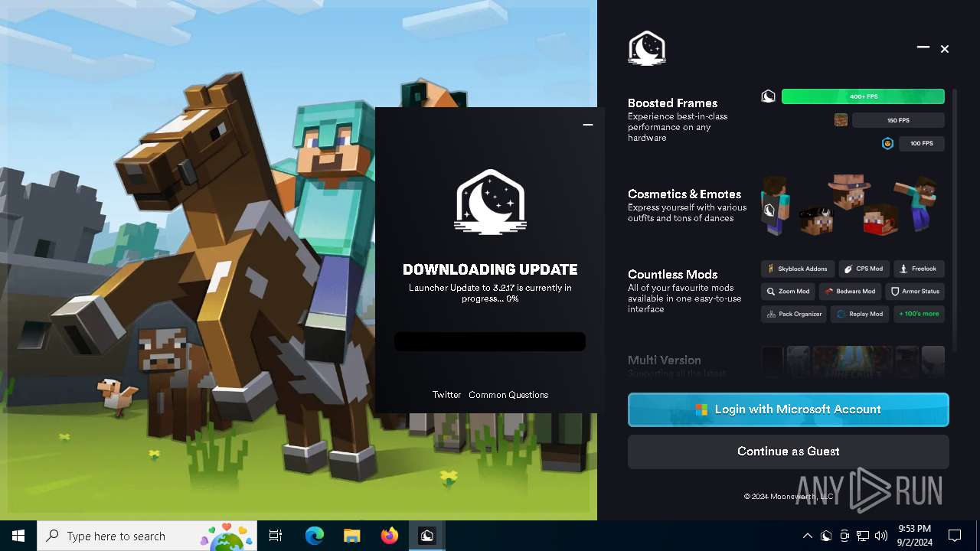This screenshot has width=980, height=551.
Task: Open the network tray icon
Action: coord(863,536)
